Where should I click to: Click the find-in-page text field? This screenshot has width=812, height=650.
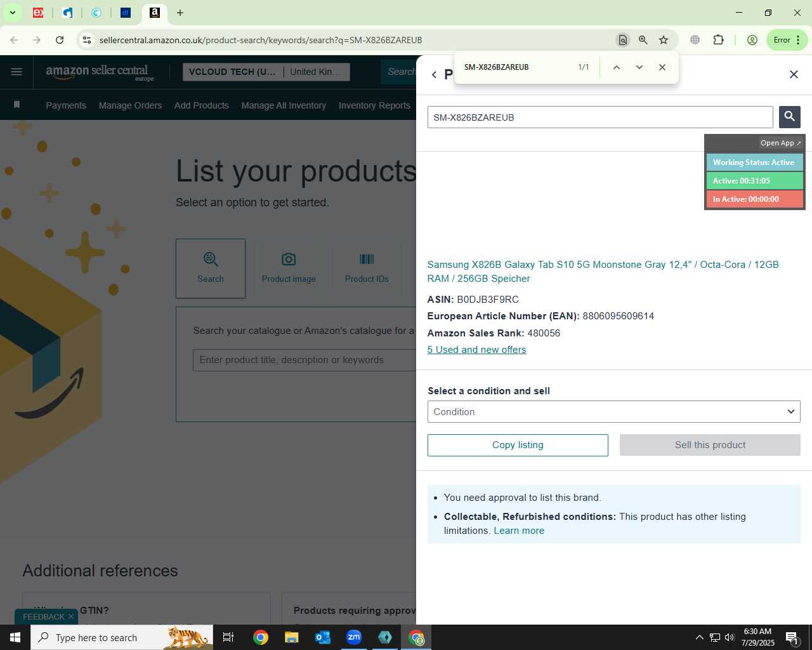click(x=517, y=67)
